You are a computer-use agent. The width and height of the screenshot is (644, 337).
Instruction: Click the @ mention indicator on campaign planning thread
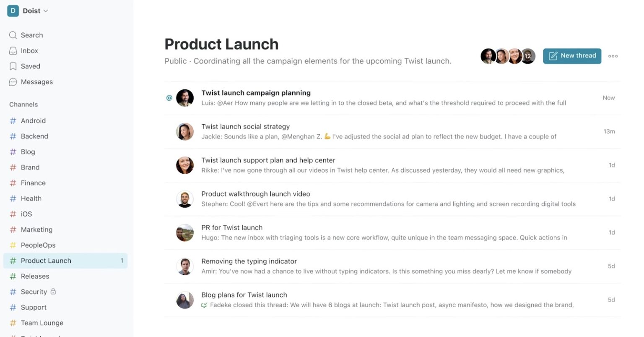click(x=169, y=97)
